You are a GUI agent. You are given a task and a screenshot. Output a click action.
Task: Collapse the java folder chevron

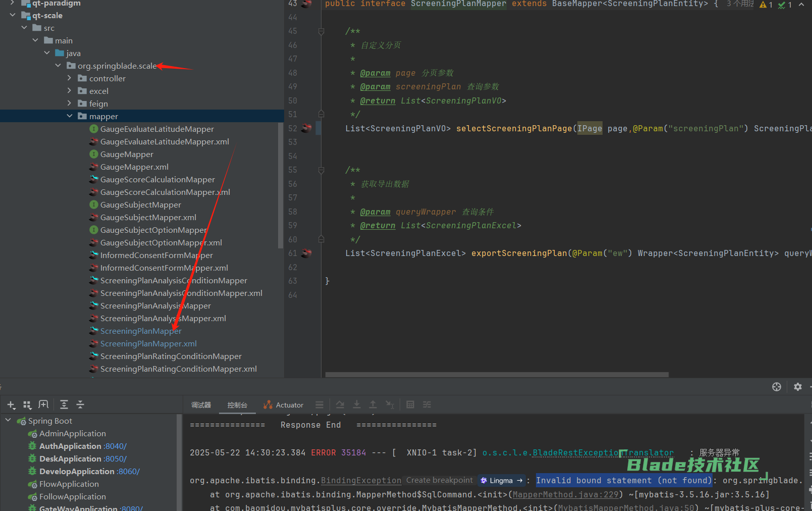(47, 53)
